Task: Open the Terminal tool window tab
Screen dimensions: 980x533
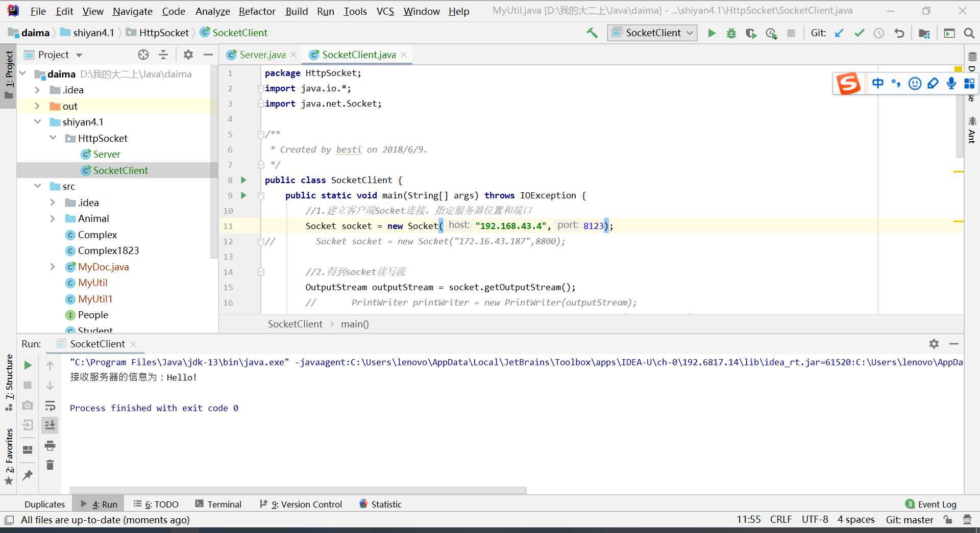Action: [218, 504]
